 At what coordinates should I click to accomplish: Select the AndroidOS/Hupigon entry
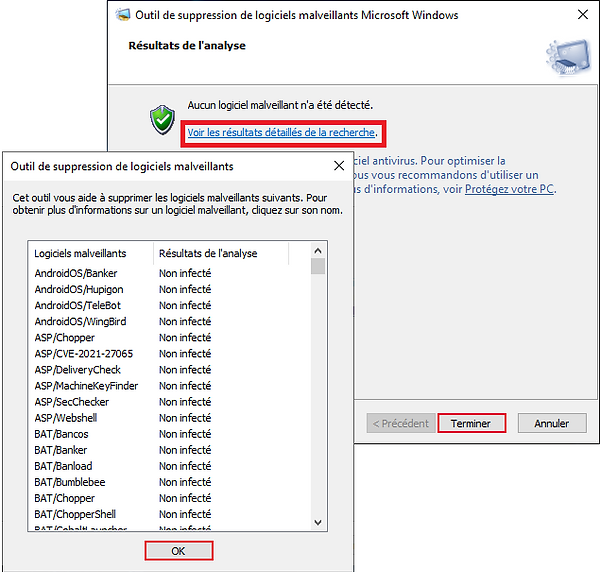click(79, 289)
